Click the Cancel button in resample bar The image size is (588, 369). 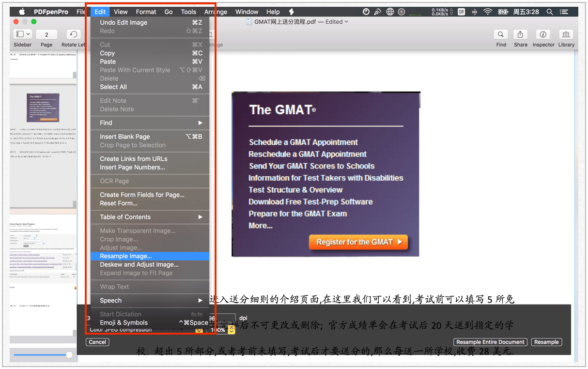pos(97,342)
